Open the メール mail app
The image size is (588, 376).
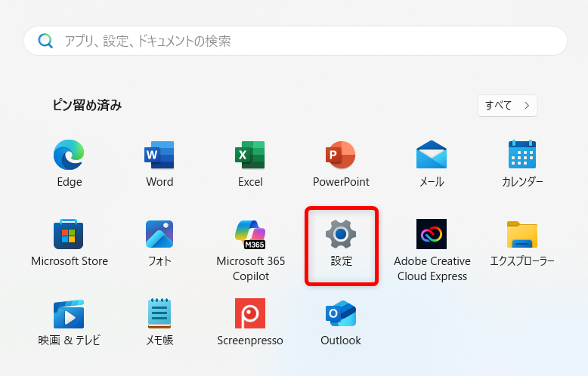tap(432, 163)
